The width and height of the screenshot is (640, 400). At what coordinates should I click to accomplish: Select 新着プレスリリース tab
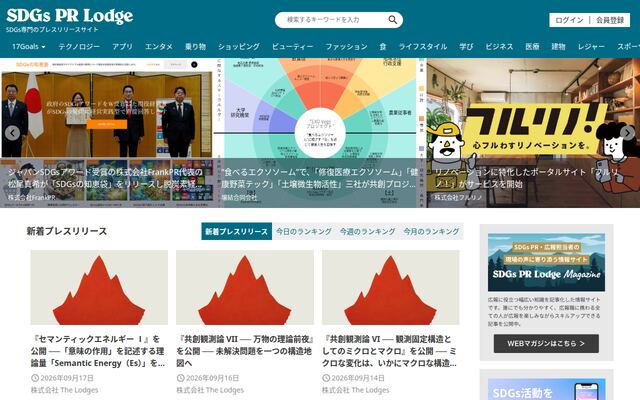236,231
